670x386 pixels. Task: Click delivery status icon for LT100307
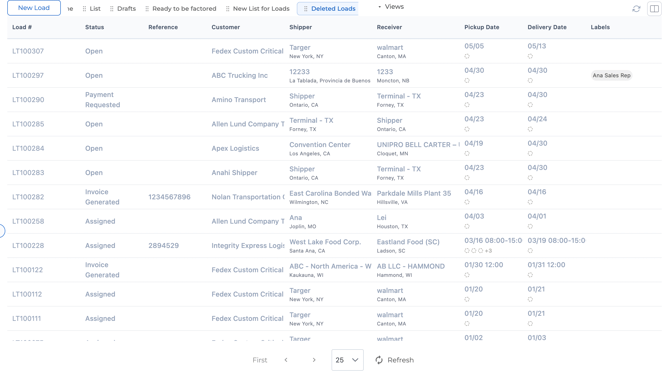530,56
